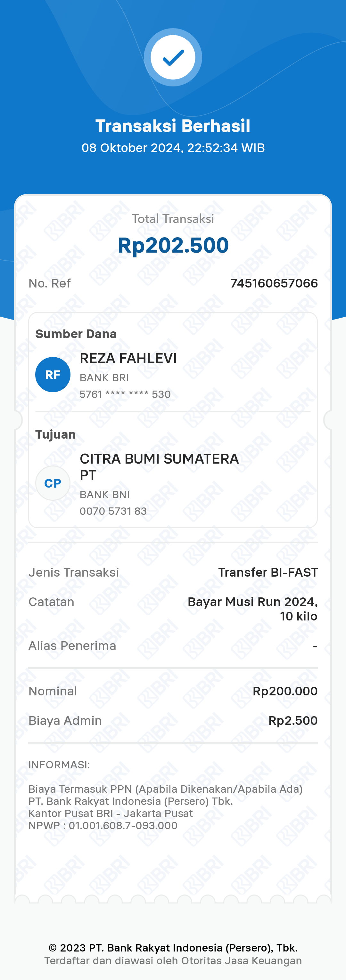Click the Sumber Dana section label
The image size is (346, 980).
pyautogui.click(x=76, y=334)
